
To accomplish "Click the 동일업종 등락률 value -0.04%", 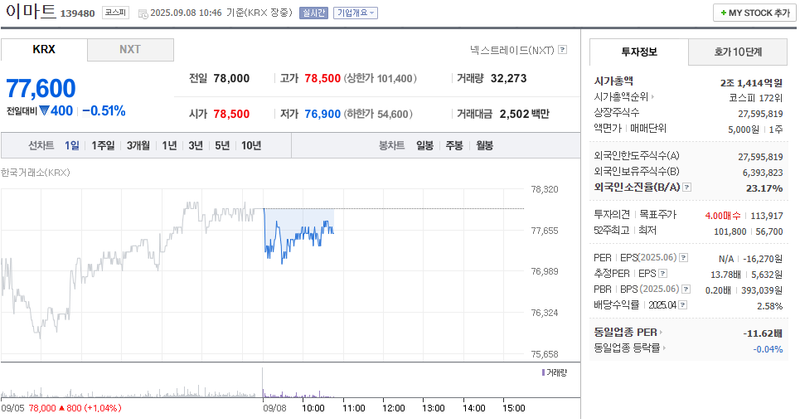I will (768, 350).
